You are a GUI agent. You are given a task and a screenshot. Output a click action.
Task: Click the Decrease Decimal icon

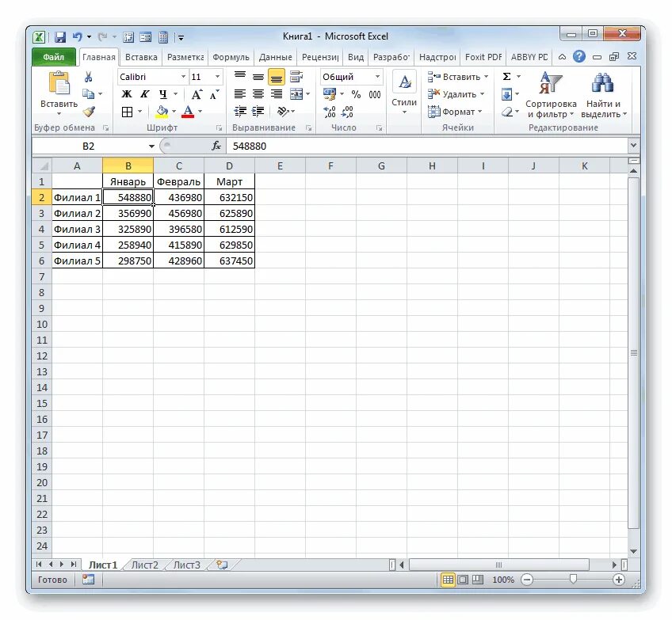coord(347,112)
